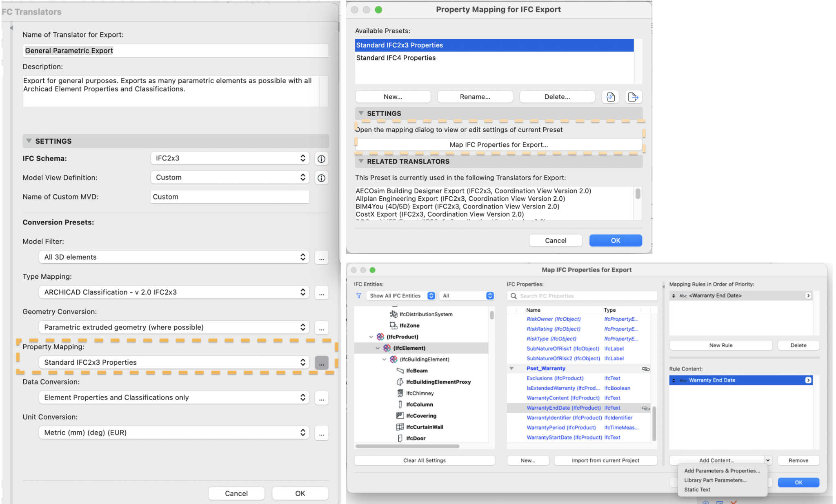Screen dimensions: 836x504
Task: Click the Model View Definition info icon
Action: (x=321, y=178)
